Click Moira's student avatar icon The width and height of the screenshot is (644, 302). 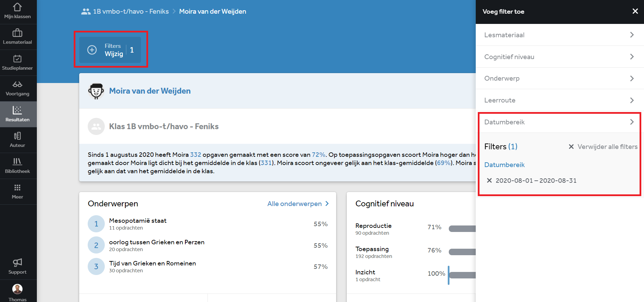96,91
